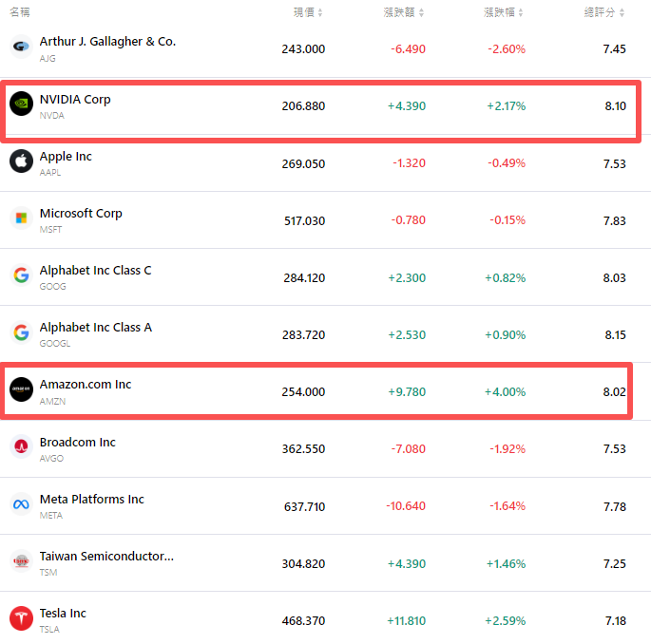Open the Taiwan Semiconductor stock link
The height and width of the screenshot is (644, 651).
click(106, 557)
